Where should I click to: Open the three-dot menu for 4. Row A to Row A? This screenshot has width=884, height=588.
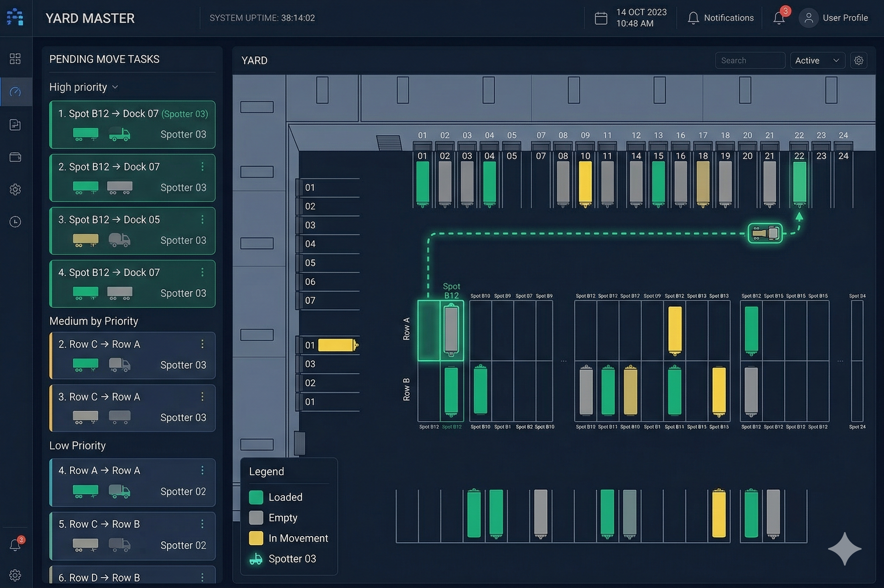[202, 470]
